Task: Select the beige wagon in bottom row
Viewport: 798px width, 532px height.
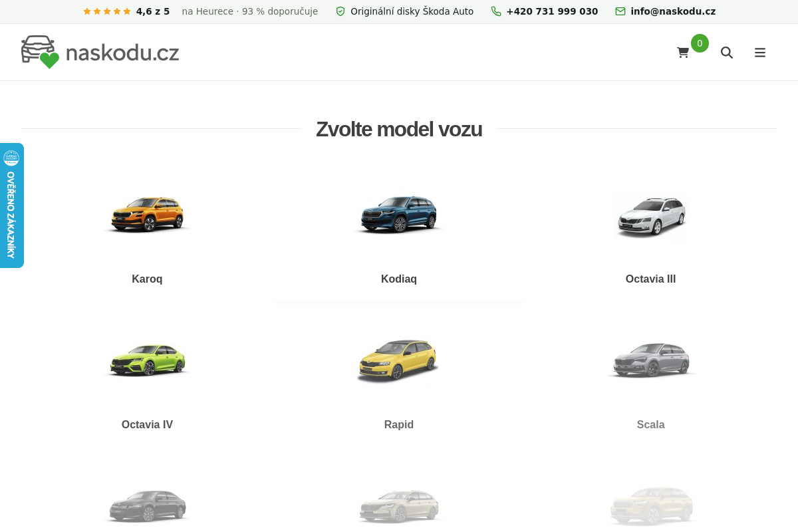Action: point(399,507)
